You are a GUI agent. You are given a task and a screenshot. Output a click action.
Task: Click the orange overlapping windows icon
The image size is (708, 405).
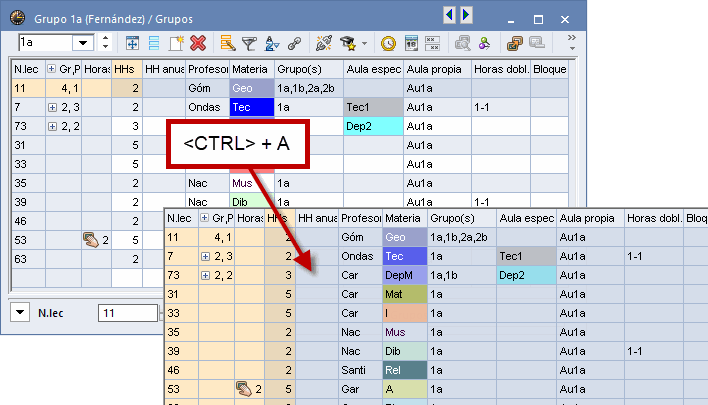[x=514, y=43]
